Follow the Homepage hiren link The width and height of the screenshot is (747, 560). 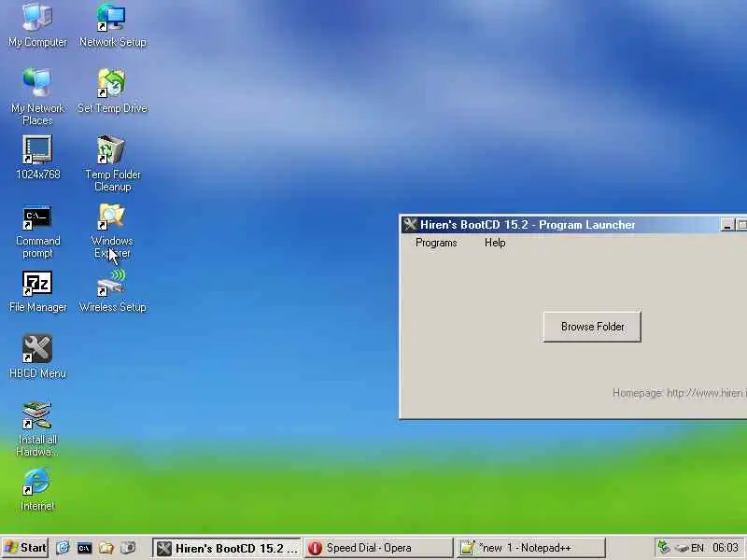[680, 393]
